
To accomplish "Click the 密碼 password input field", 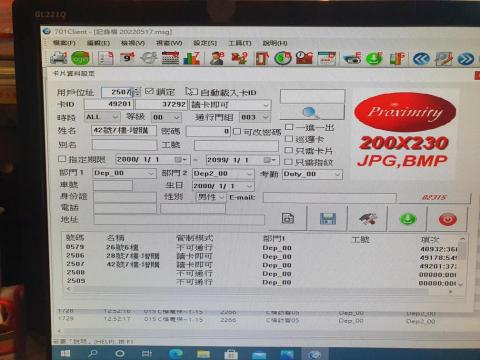I will (208, 131).
